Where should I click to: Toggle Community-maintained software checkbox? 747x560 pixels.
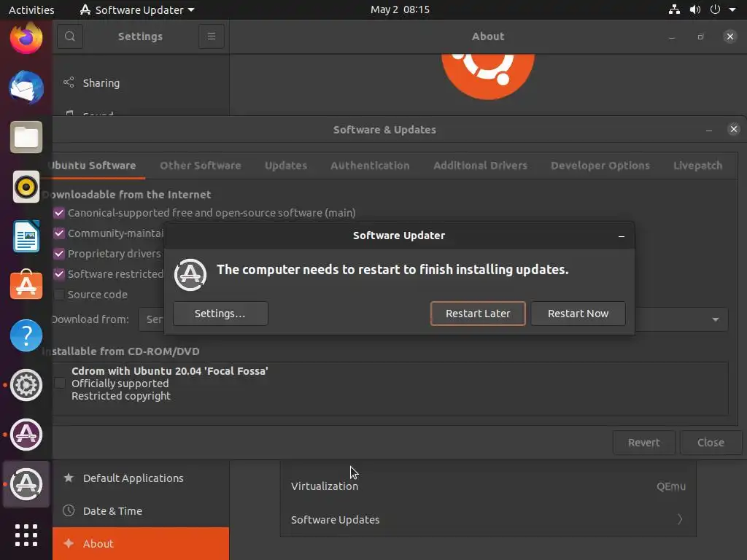click(59, 233)
